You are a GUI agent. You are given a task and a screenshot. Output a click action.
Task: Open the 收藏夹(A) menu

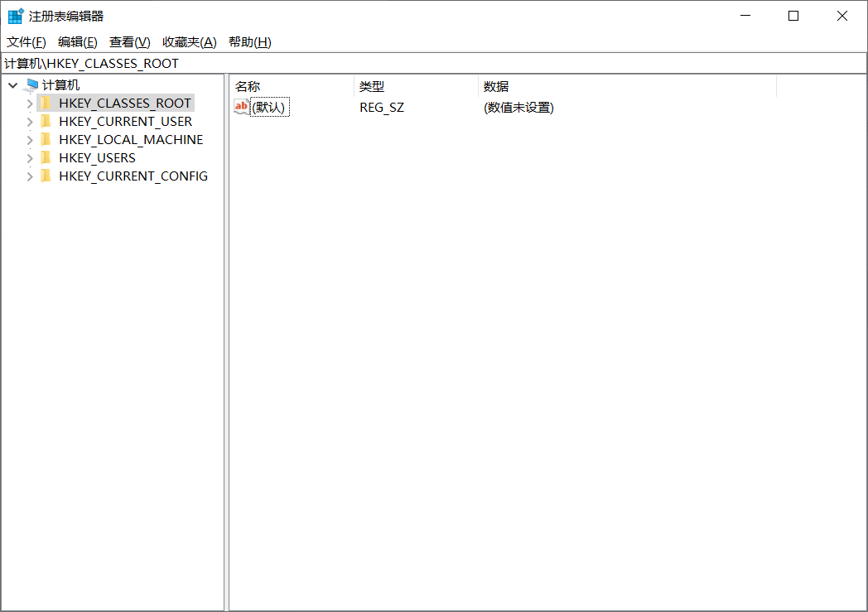click(190, 42)
